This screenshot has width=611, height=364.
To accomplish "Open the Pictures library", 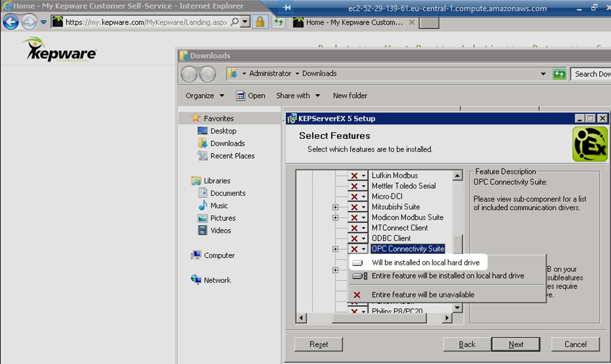I will [223, 218].
